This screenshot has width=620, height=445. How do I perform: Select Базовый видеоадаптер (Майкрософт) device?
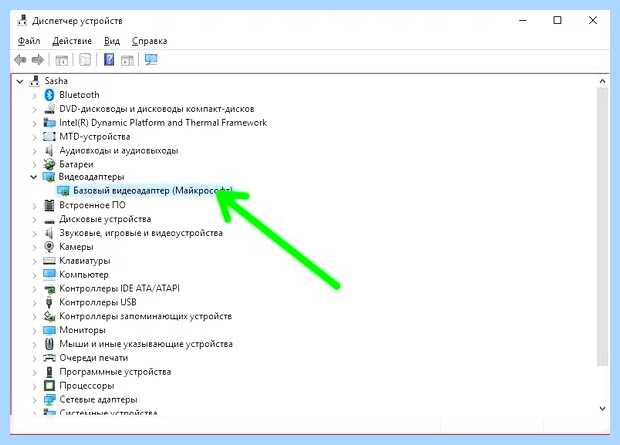point(153,191)
